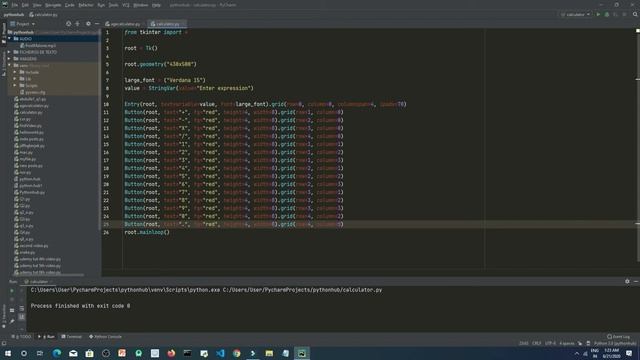The image size is (640, 360).
Task: Open the Terminal tool window button
Action: 71,337
